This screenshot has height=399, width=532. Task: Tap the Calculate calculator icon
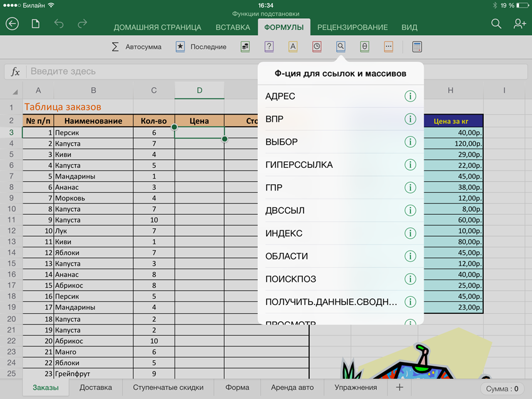point(417,47)
